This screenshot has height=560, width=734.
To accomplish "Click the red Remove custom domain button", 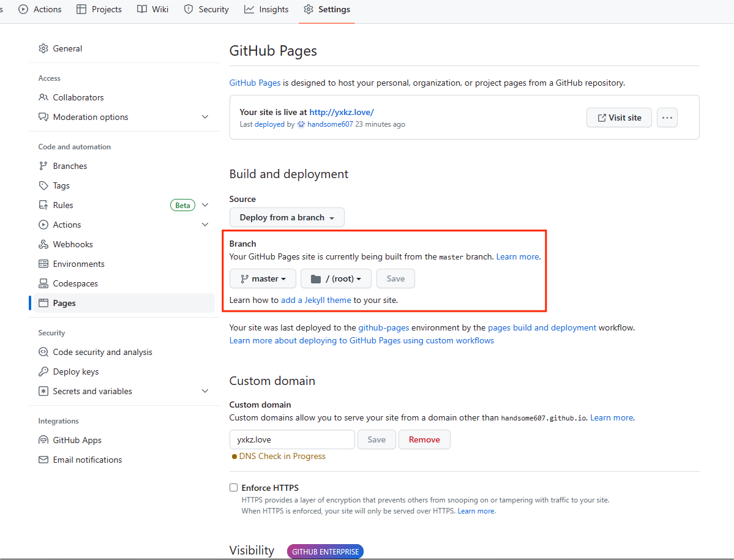I will (x=424, y=439).
